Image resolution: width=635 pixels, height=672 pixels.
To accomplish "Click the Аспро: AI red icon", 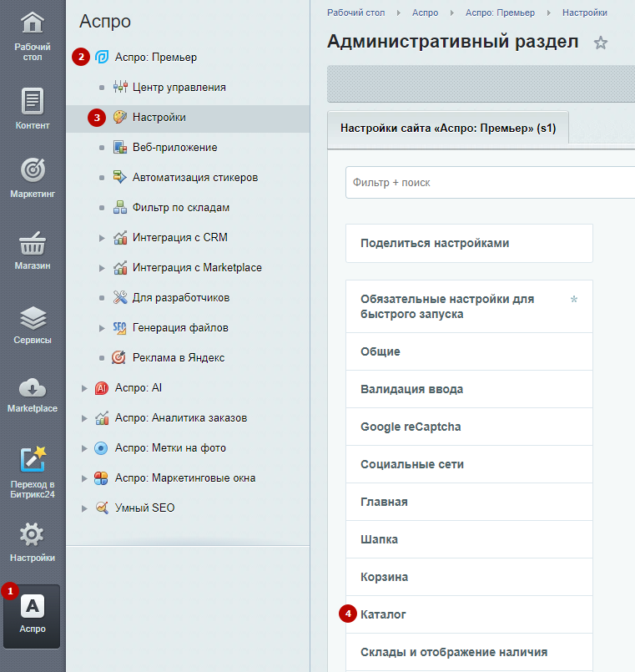I will click(102, 388).
